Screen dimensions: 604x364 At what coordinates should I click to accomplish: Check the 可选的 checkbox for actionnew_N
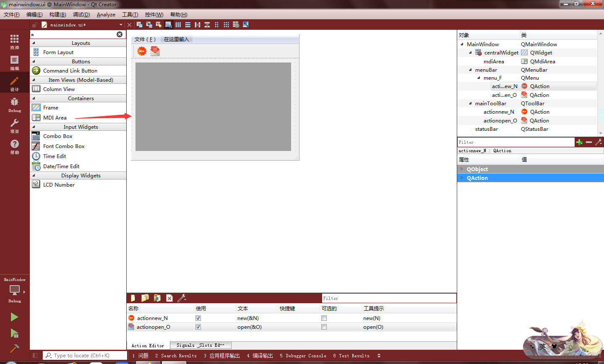point(323,318)
